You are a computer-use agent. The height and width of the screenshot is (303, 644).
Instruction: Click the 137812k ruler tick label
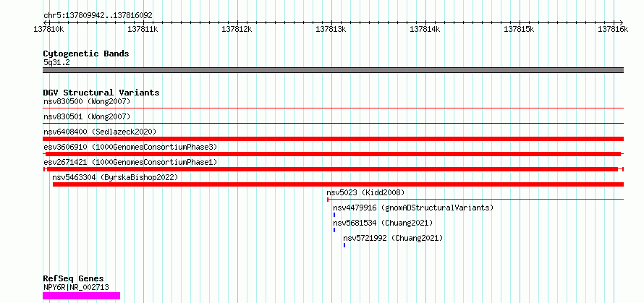(237, 29)
